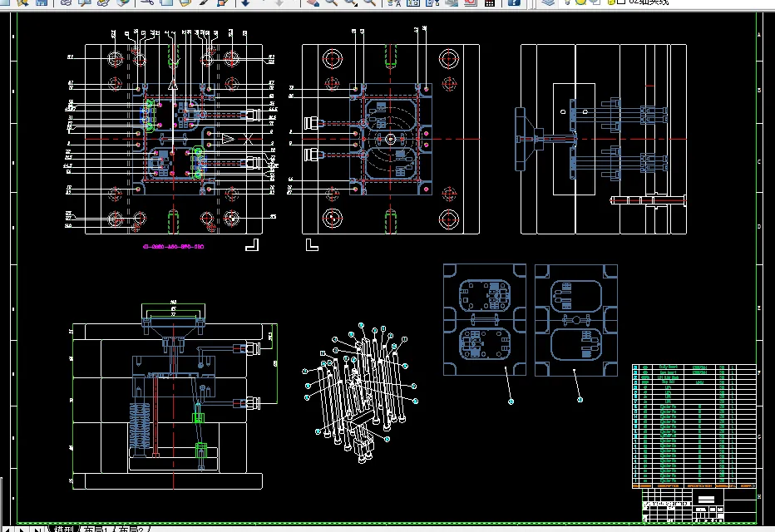
Task: Open the Plot (print) tool
Action: tap(66, 2)
